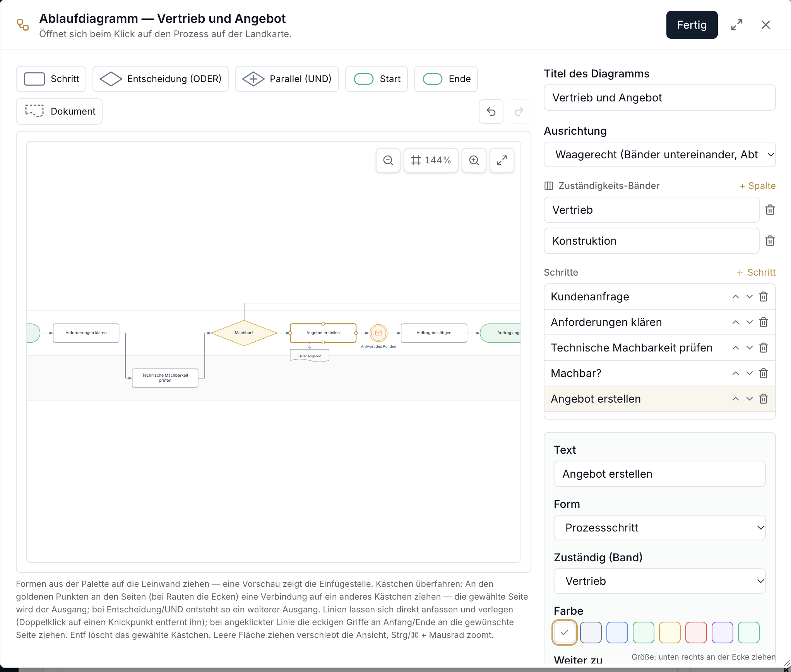This screenshot has width=791, height=672.
Task: Pick the Schritt shape from palette
Action: point(51,79)
